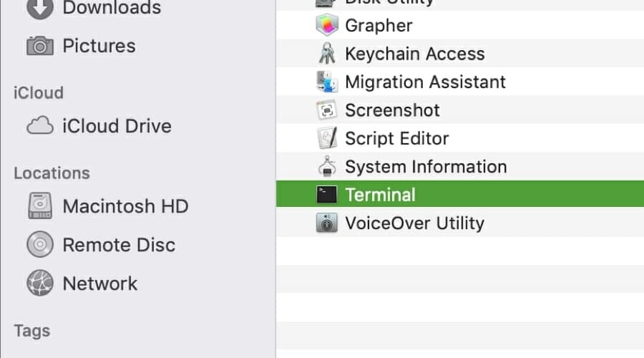The image size is (644, 358).
Task: Click the VoiceOver Utility icon
Action: point(327,223)
